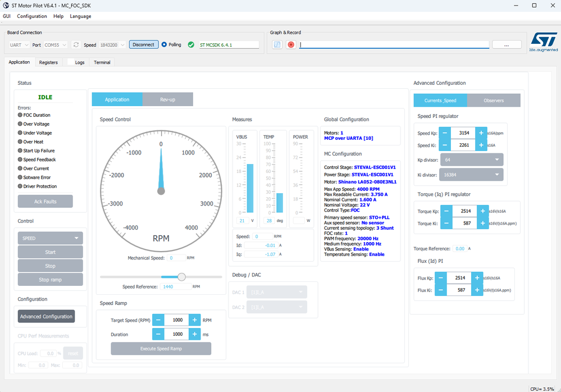This screenshot has height=392, width=561.
Task: Open the UART connection type dropdown
Action: click(x=19, y=45)
